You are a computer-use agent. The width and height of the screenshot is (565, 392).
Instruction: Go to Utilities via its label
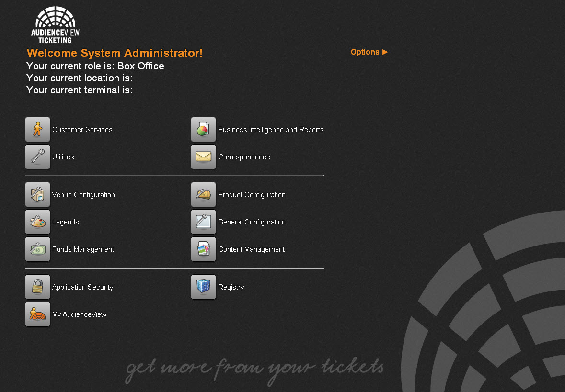pyautogui.click(x=63, y=157)
